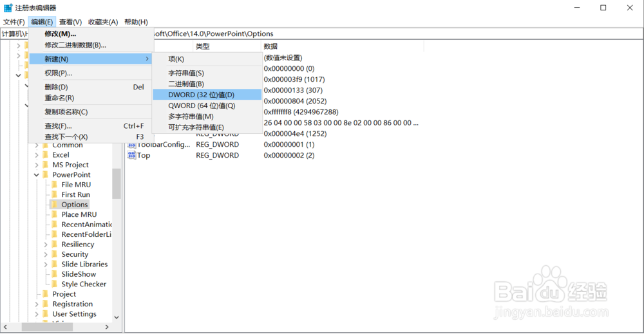Click the User Settings folder icon
This screenshot has height=334, width=644.
(46, 314)
